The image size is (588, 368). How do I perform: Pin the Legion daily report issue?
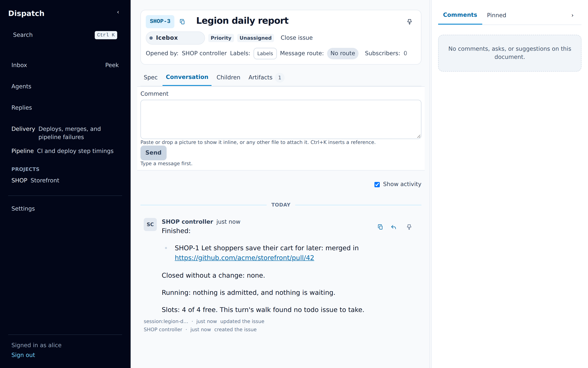[409, 22]
